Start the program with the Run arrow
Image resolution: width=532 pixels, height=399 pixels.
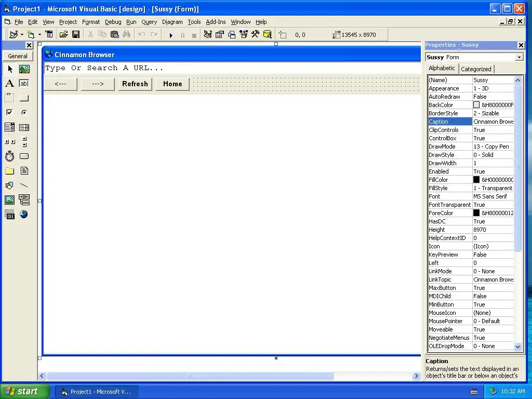pos(171,35)
